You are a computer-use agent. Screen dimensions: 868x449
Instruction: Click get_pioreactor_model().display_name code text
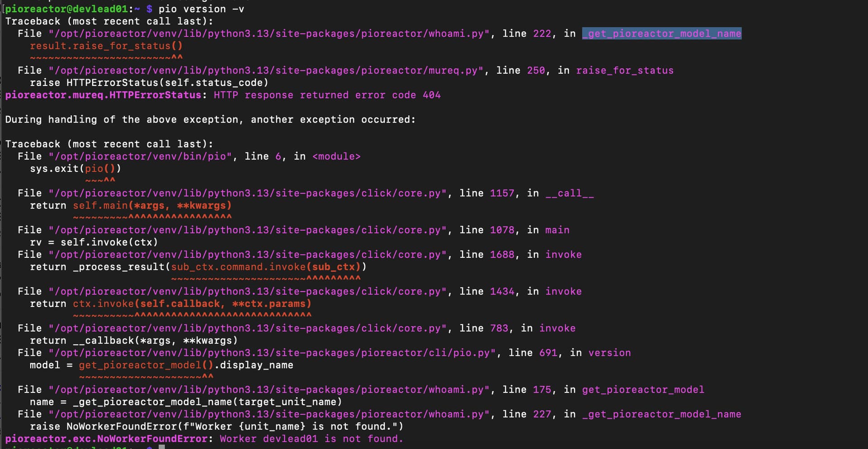[x=186, y=365]
